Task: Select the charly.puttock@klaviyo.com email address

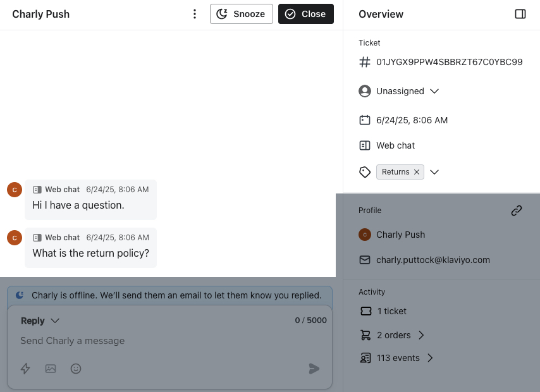Action: 433,260
